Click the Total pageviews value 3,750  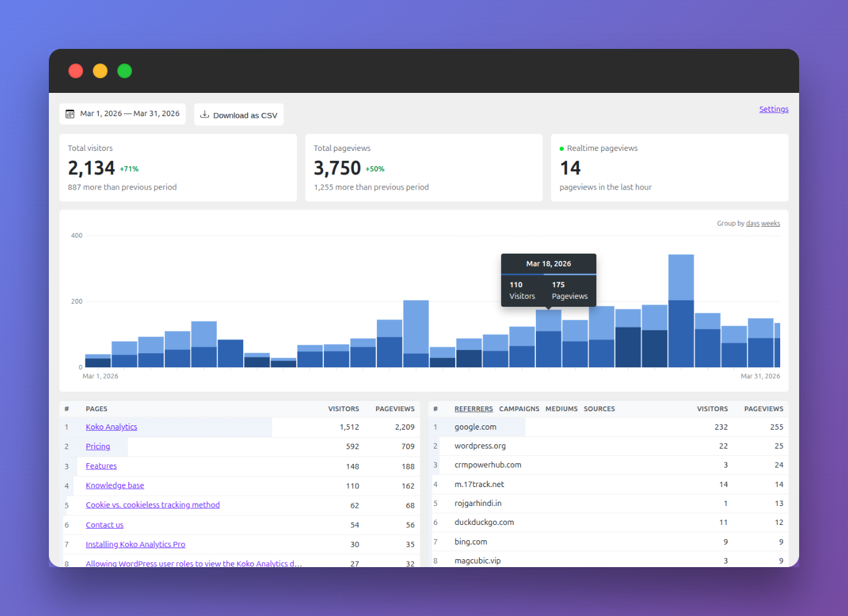click(337, 168)
